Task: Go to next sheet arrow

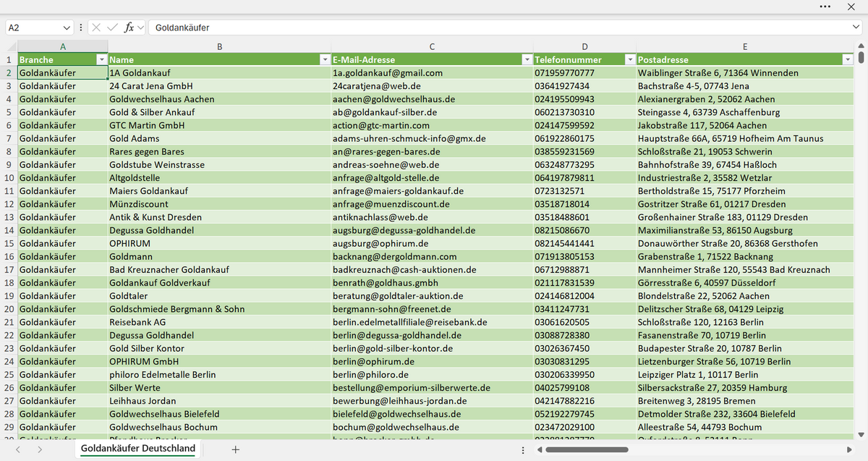Action: pyautogui.click(x=39, y=449)
